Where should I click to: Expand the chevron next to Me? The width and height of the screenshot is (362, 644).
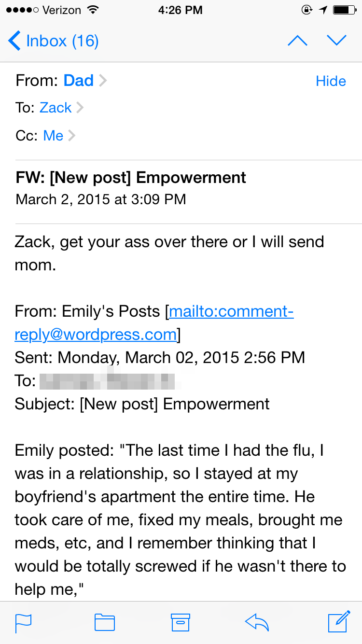click(x=71, y=136)
